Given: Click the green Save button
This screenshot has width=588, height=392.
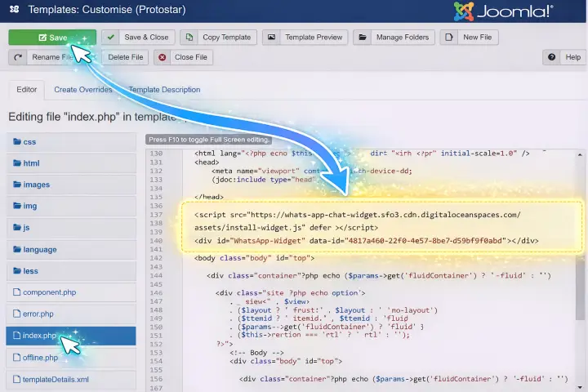Looking at the screenshot, I should pos(51,38).
